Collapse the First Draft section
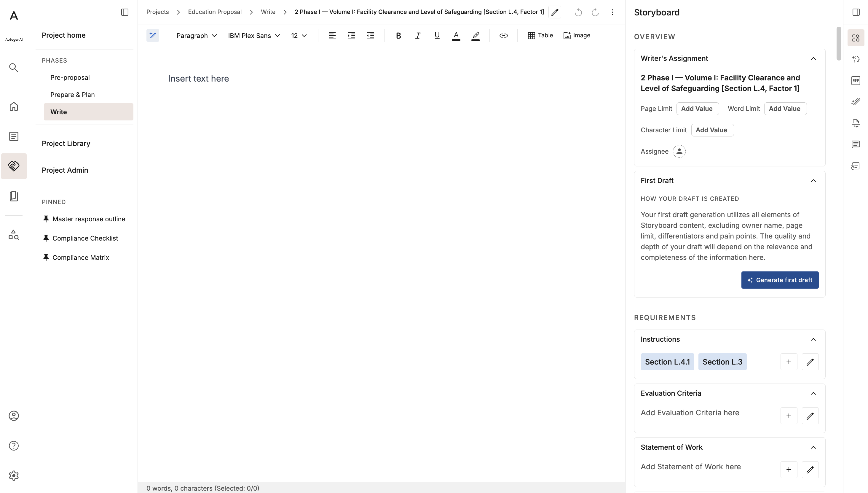Screen dimensions: 868x493 click(x=813, y=181)
